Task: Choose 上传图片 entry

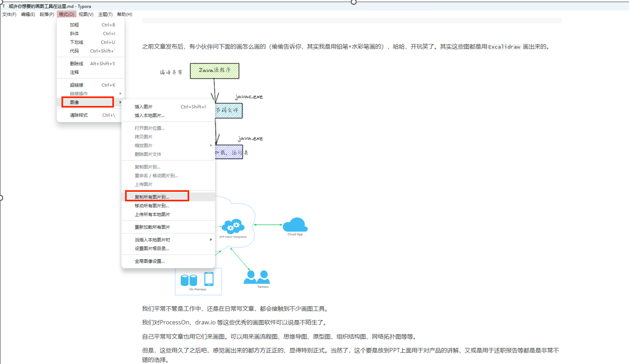Action: click(169, 184)
